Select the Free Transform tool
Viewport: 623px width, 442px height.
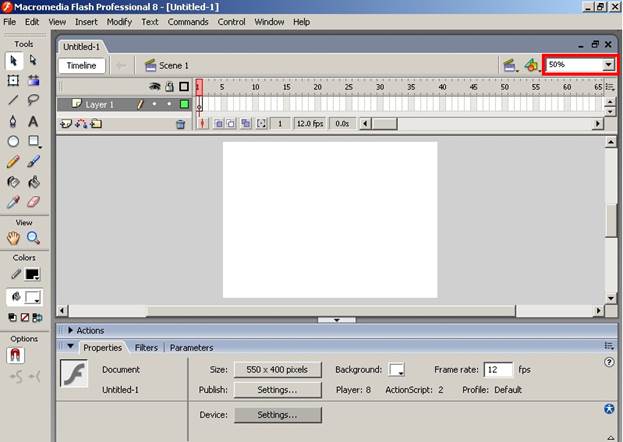(x=13, y=81)
